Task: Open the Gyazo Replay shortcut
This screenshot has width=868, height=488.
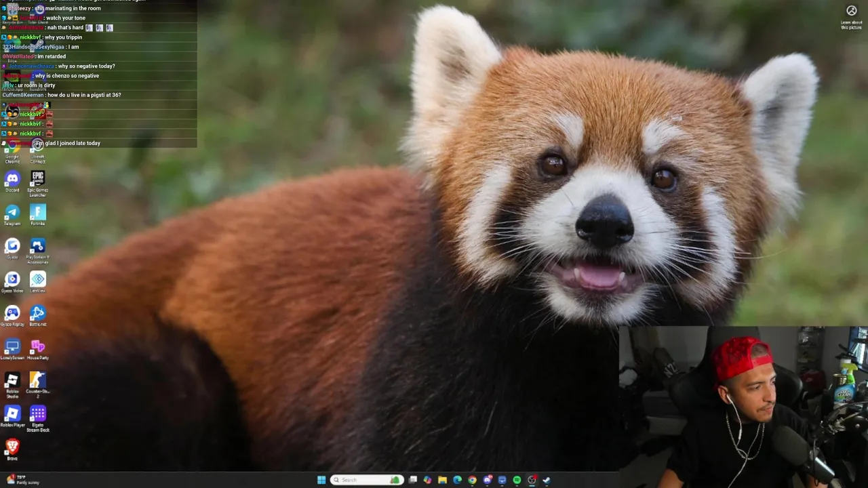Action: click(12, 315)
